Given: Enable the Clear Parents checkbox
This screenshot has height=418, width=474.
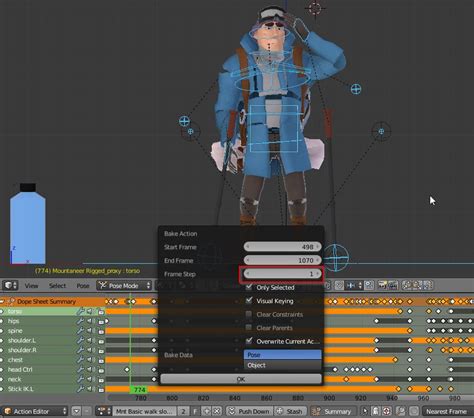Looking at the screenshot, I should (249, 327).
